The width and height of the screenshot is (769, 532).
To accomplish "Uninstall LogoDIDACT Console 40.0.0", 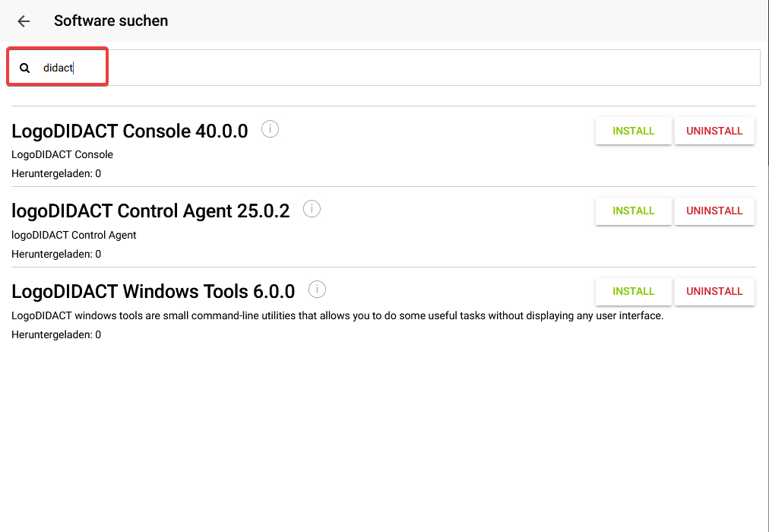I will click(714, 131).
